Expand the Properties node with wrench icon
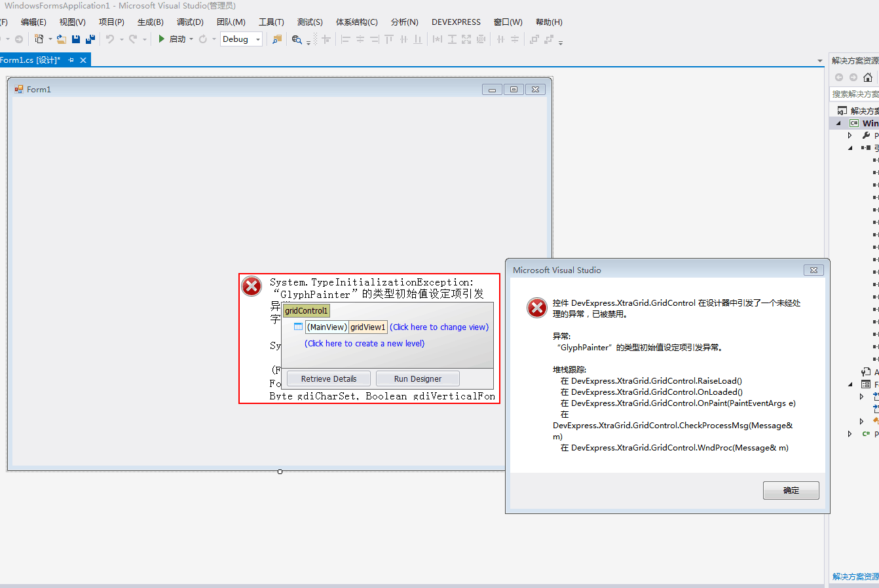 click(850, 136)
